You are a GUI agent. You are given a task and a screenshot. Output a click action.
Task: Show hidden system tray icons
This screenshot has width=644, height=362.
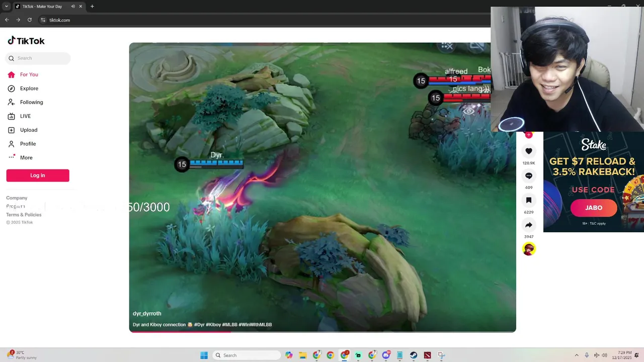tap(577, 355)
